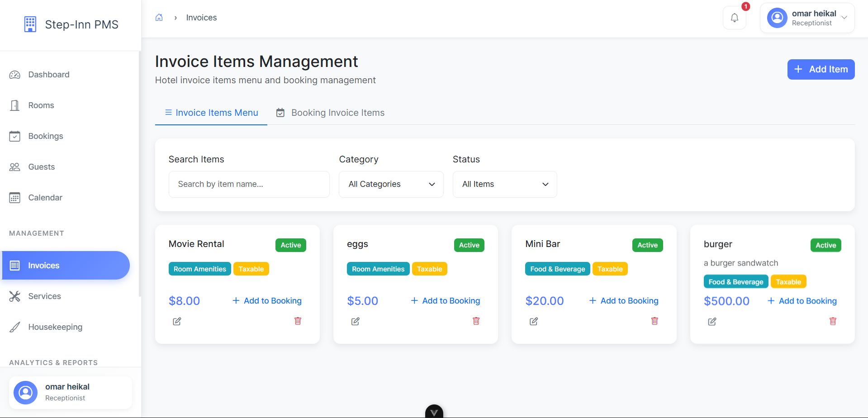Open the All Categories dropdown
This screenshot has width=868, height=418.
point(390,184)
